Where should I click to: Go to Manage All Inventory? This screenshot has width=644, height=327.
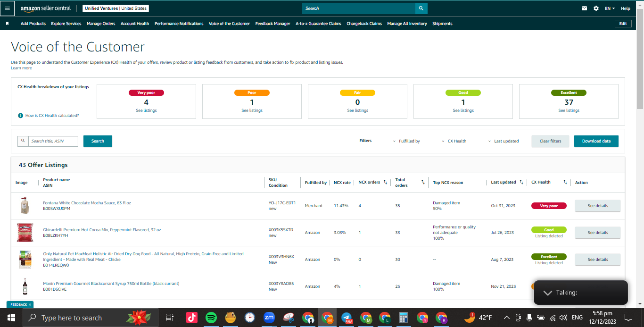(x=407, y=24)
